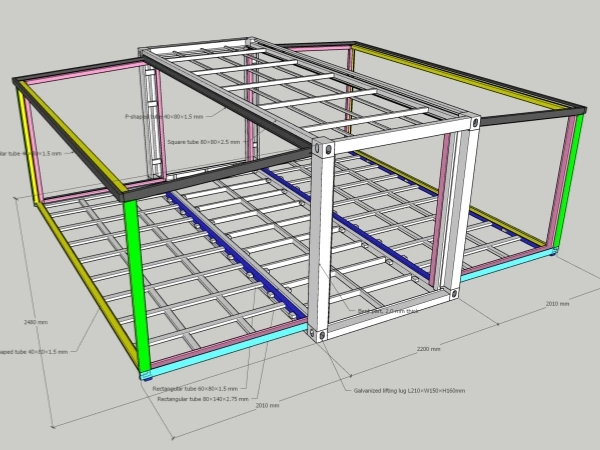
Task: Select the "2480 mm" dimension text
Action: [x=36, y=322]
